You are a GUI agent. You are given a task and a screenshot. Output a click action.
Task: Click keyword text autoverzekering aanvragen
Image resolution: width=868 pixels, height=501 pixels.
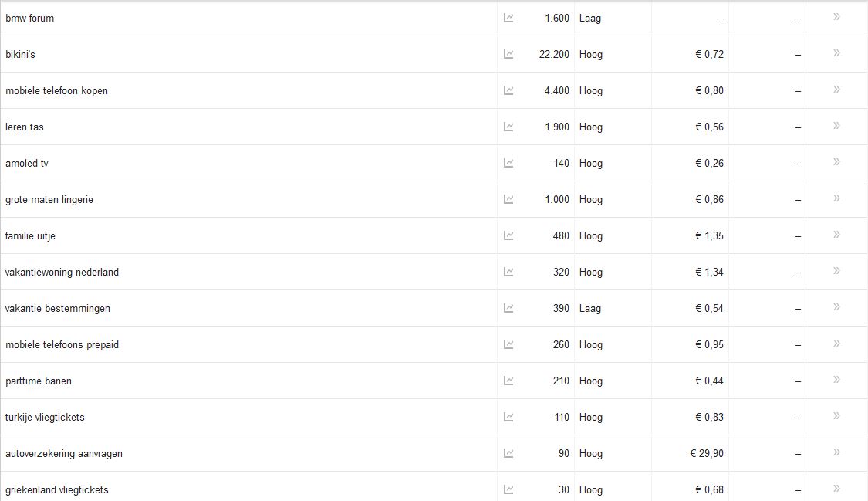pos(64,454)
